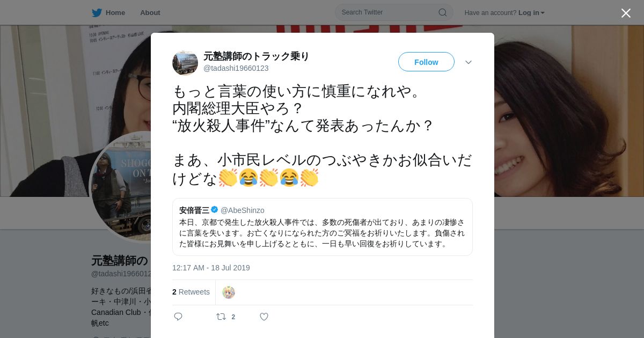The image size is (644, 338).
Task: Open @AbeShinzo handle in quoted tweet
Action: coord(243,210)
